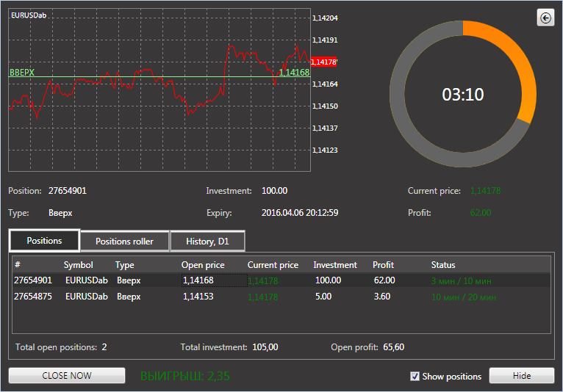Click the CLOSE NOW button
Viewport: 563px width, 392px height.
(67, 376)
